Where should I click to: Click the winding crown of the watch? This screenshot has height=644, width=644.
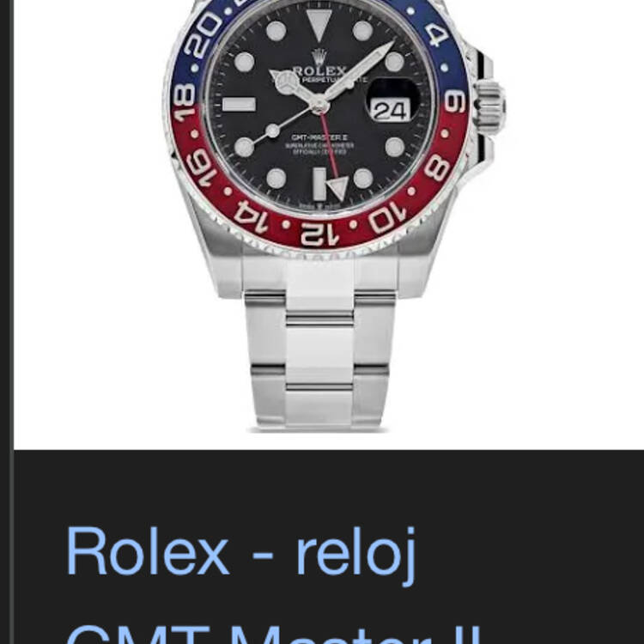tap(491, 107)
